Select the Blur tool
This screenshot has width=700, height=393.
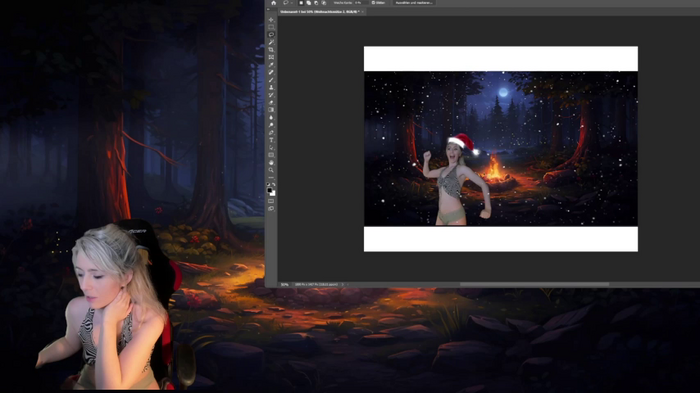[x=271, y=117]
